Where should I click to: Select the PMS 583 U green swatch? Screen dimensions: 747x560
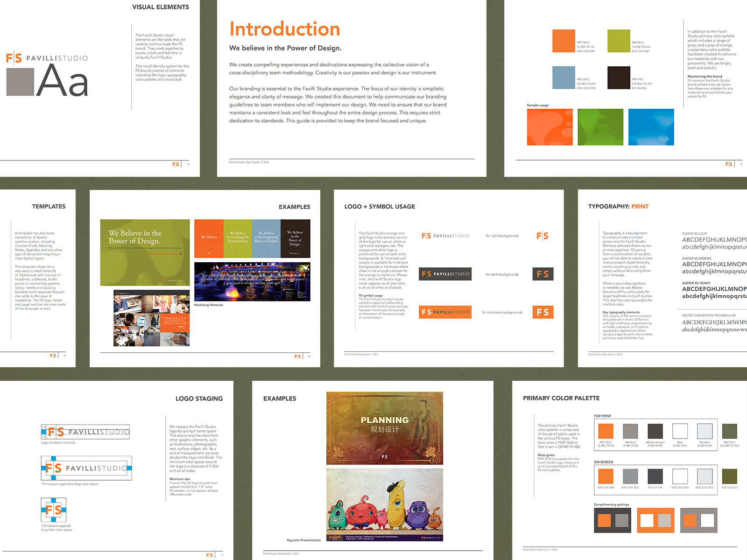(619, 41)
